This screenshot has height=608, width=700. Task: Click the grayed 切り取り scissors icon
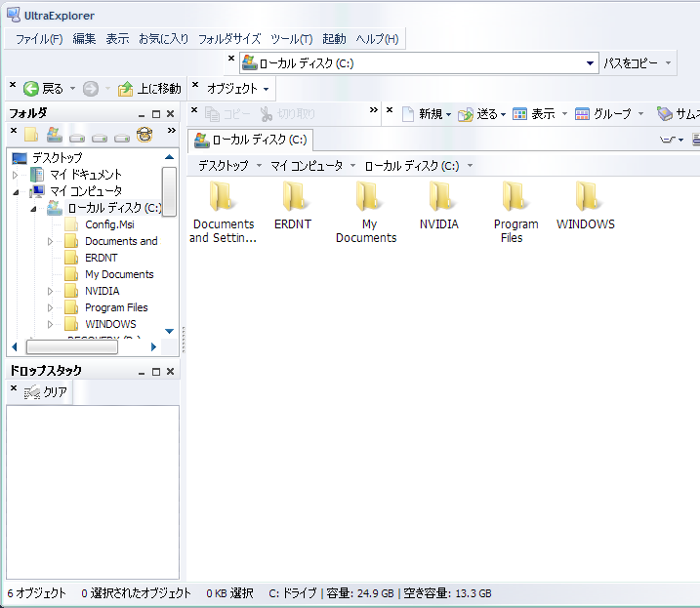coord(267,114)
